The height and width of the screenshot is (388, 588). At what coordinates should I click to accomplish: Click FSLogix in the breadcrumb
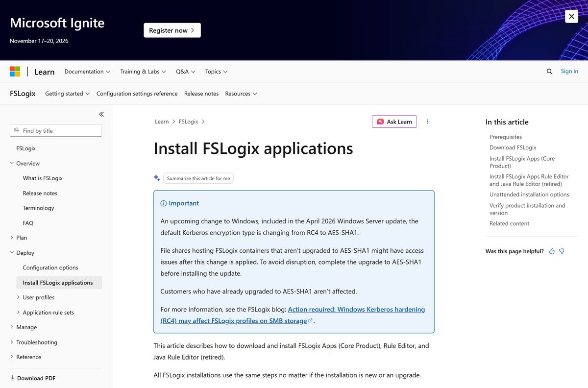click(x=189, y=121)
